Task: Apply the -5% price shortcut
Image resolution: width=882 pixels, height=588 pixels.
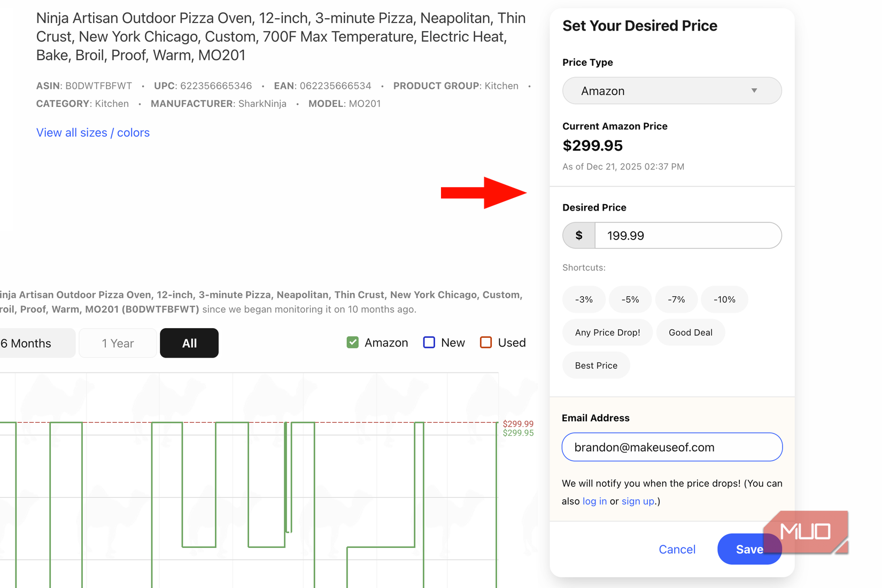Action: [630, 299]
